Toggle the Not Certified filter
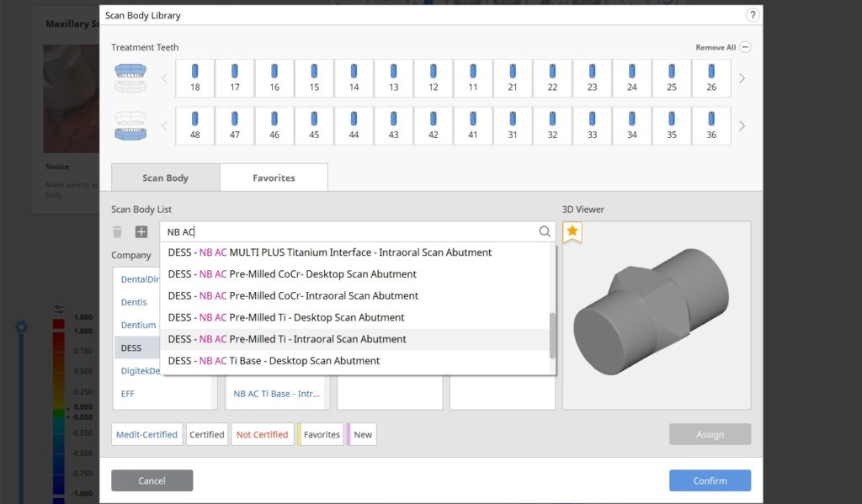 (263, 434)
